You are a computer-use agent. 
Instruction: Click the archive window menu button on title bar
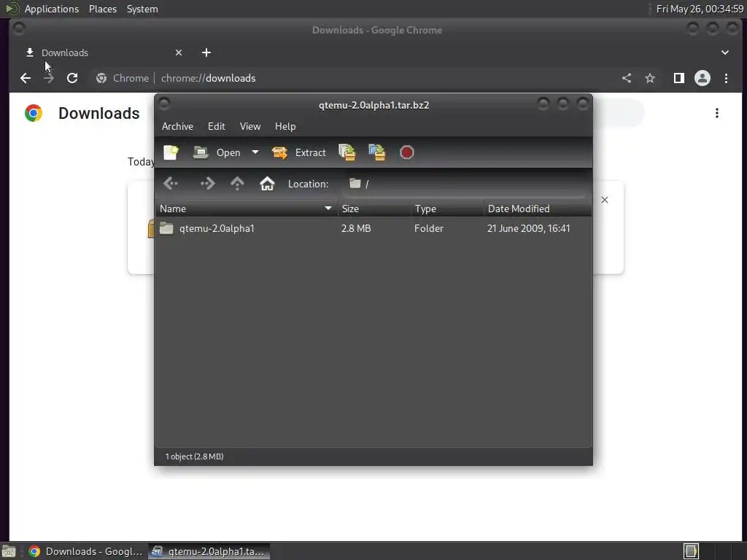pos(164,104)
